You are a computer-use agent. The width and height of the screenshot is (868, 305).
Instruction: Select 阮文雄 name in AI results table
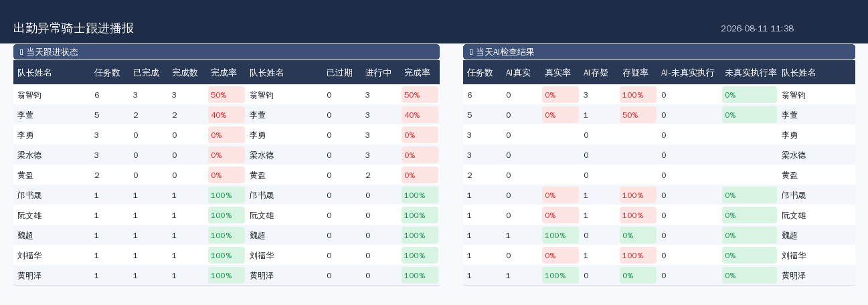coord(794,215)
